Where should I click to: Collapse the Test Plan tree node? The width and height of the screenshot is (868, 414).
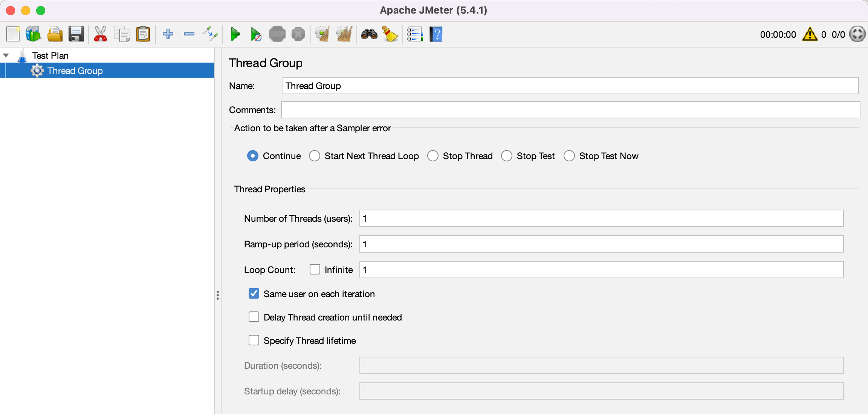6,55
